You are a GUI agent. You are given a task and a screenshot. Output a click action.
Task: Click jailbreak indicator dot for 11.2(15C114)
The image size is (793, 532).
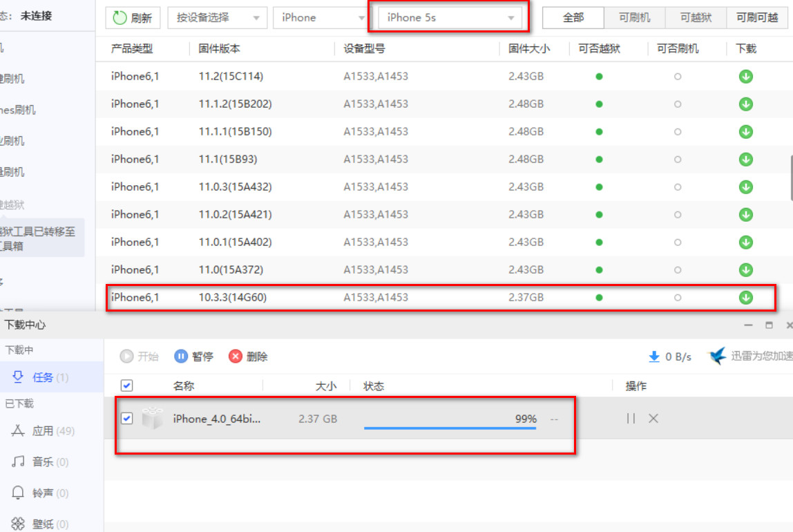[599, 77]
